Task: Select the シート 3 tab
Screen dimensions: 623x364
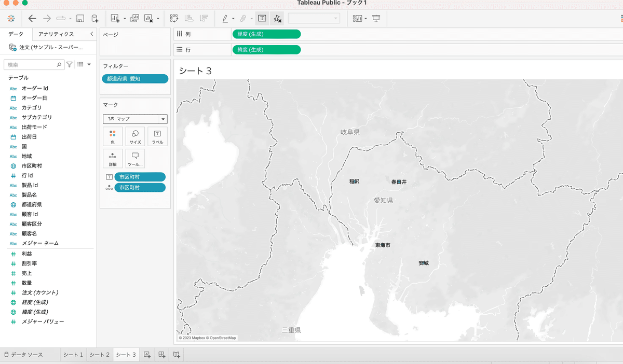Action: pyautogui.click(x=126, y=355)
